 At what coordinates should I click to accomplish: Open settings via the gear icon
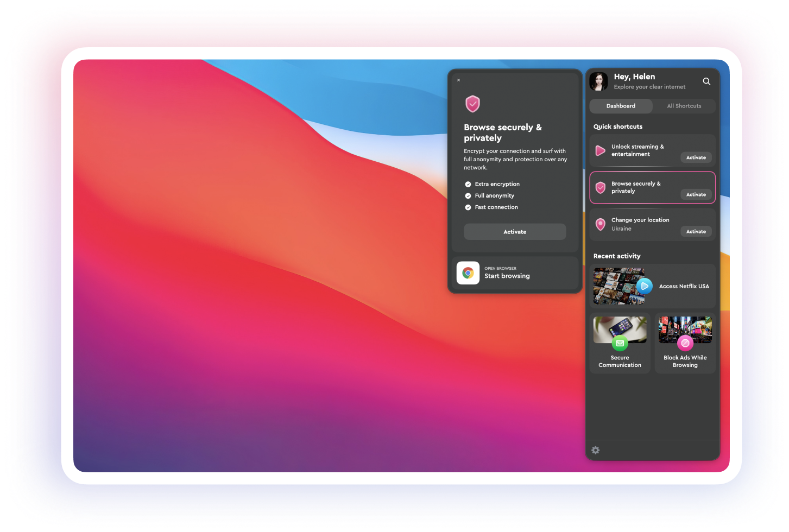pos(596,450)
